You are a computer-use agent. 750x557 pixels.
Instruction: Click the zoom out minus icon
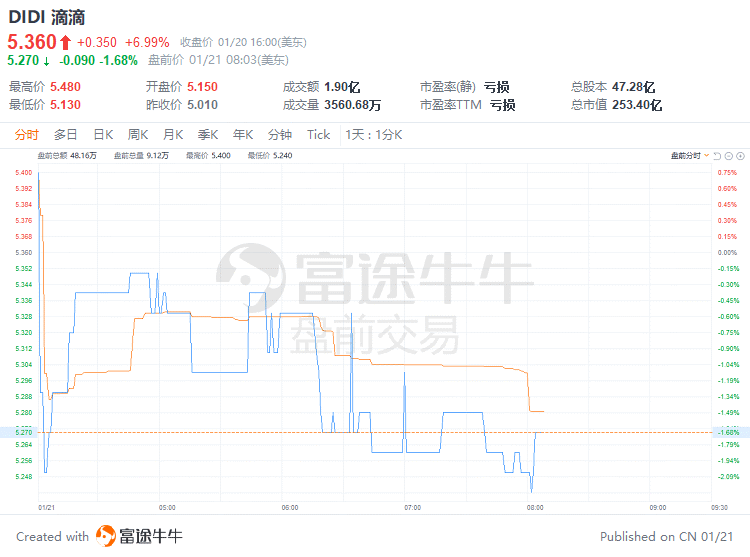(729, 156)
